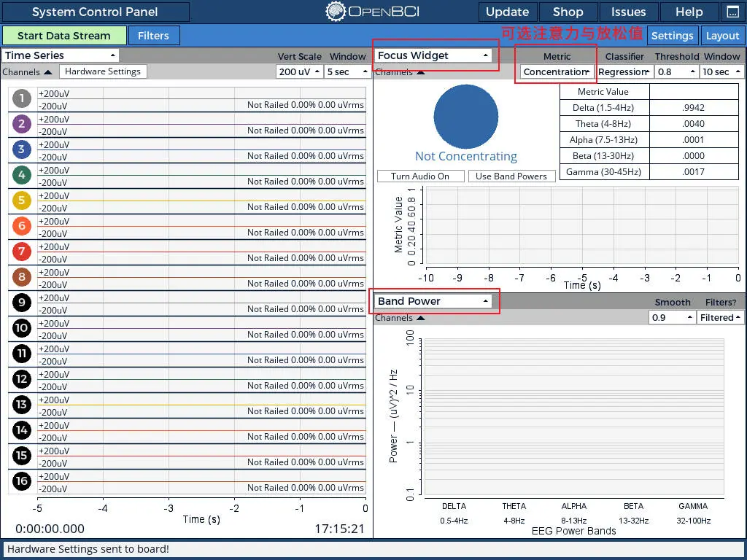
Task: Click the 'Hardware Settings sent to board!' status message
Action: tap(88, 549)
